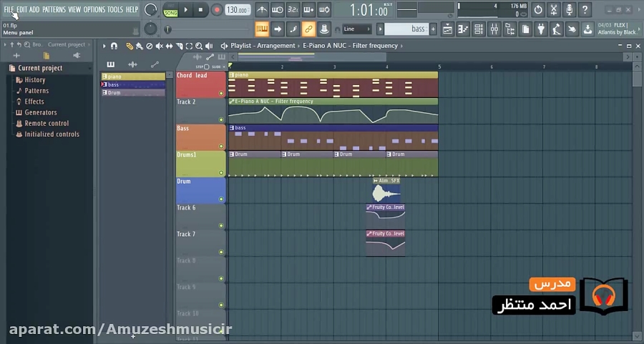644x344 pixels.
Task: Open the pattern selector arrow before bass
Action: coord(381,29)
